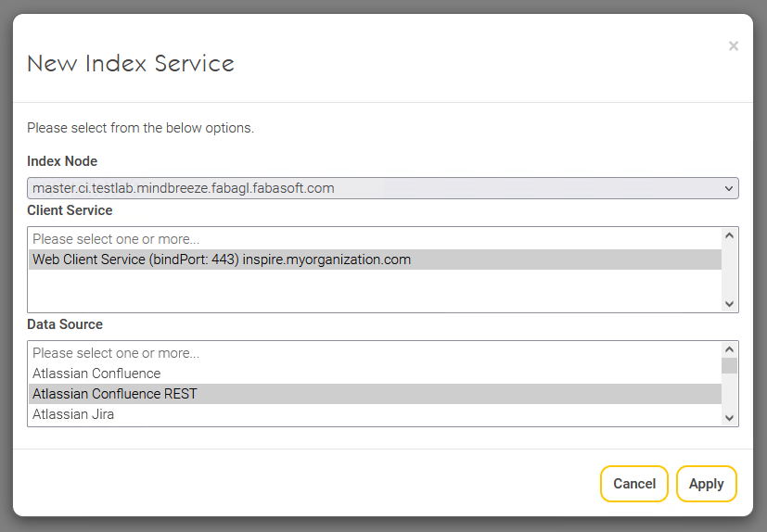Click the Index Node label
The image size is (767, 532).
[x=62, y=161]
